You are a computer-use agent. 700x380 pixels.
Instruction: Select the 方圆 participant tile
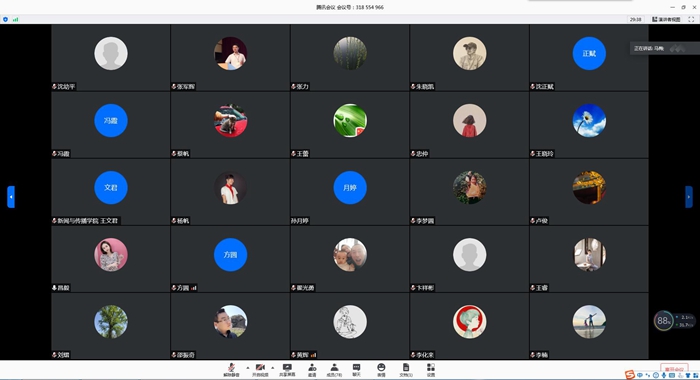pos(230,259)
